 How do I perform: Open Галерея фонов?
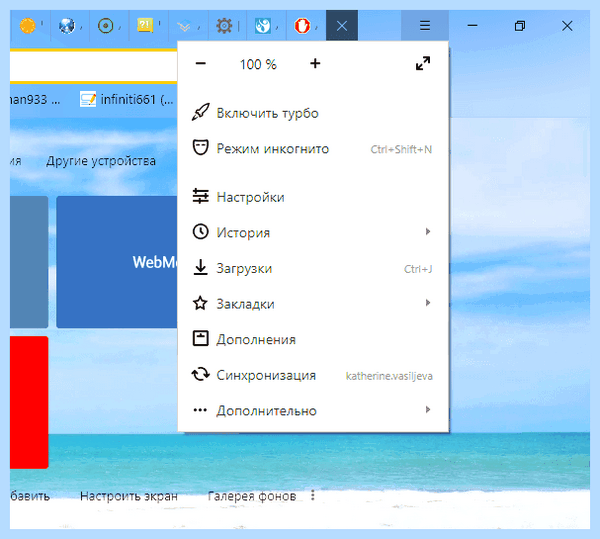[252, 496]
